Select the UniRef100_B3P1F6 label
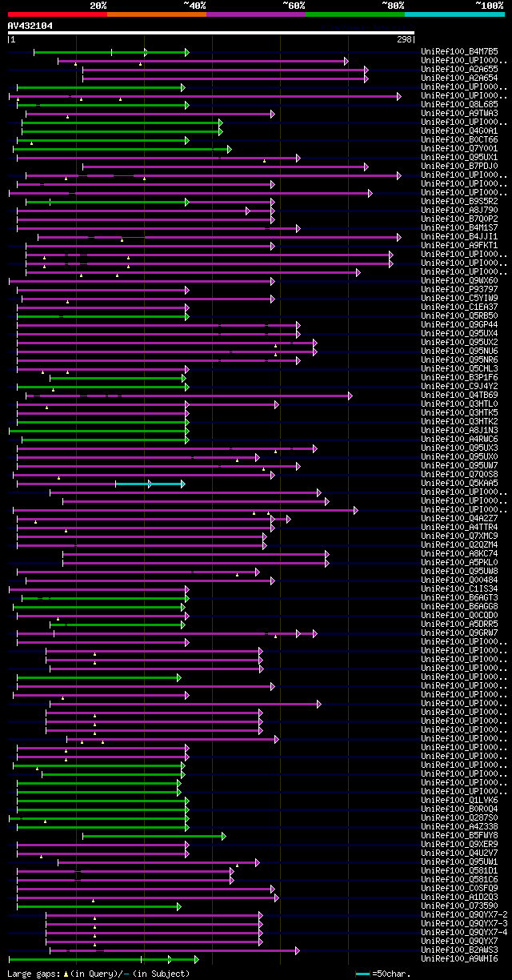Screen dimensions: 512x980 pyautogui.click(x=459, y=378)
